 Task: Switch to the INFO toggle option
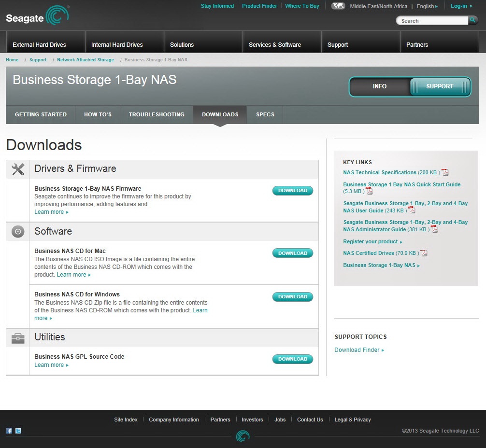(x=380, y=86)
